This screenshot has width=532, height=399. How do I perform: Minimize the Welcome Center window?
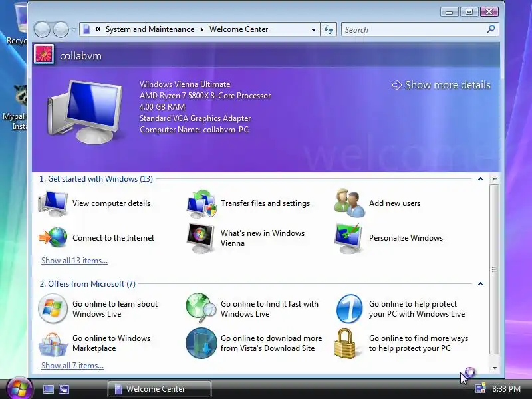click(450, 12)
